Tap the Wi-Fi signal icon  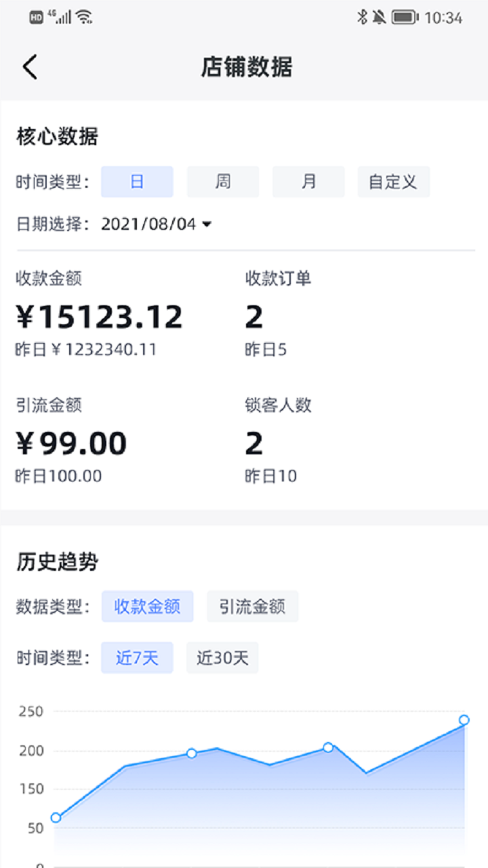84,18
